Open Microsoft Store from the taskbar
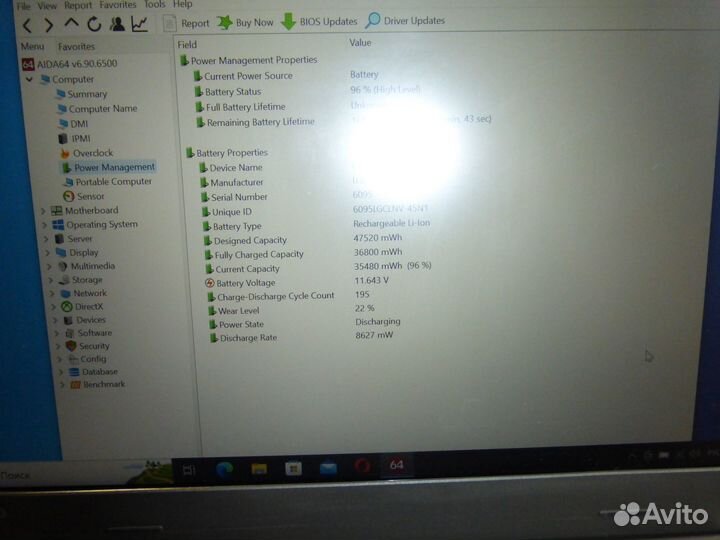The image size is (720, 540). point(293,468)
